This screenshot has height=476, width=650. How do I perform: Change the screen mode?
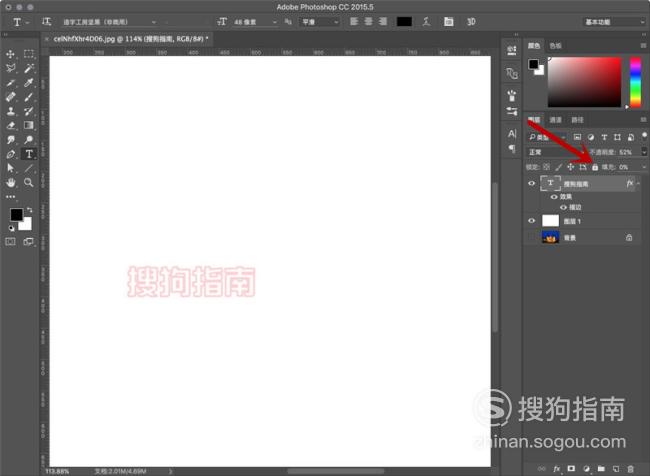tap(29, 241)
